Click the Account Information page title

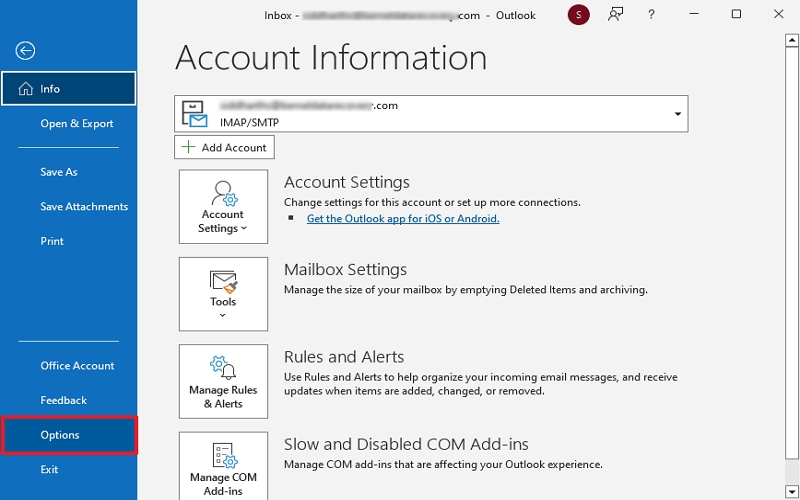[x=331, y=57]
